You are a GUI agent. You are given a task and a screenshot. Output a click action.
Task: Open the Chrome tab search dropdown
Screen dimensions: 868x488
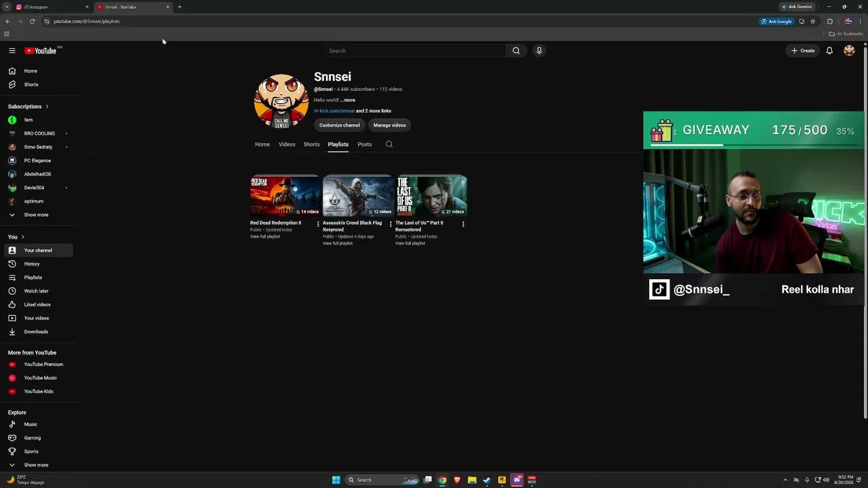coord(7,7)
